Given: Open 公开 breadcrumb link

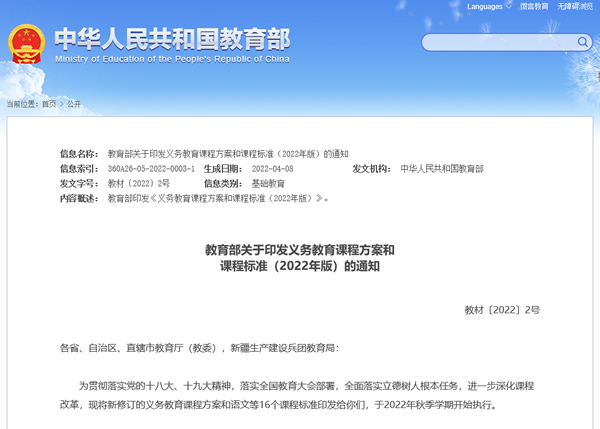Looking at the screenshot, I should pyautogui.click(x=74, y=103).
